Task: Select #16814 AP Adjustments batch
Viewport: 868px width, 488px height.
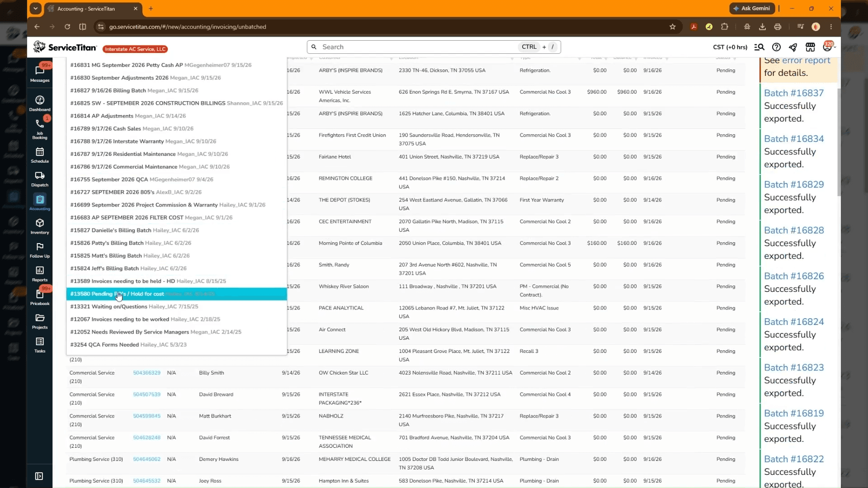Action: point(176,116)
